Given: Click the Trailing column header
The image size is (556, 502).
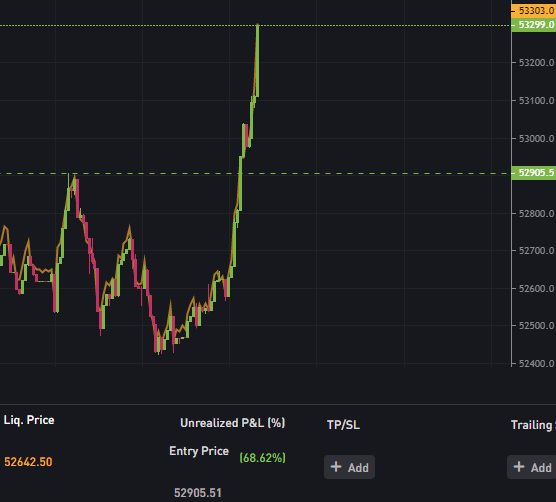Looking at the screenshot, I should pos(533,425).
